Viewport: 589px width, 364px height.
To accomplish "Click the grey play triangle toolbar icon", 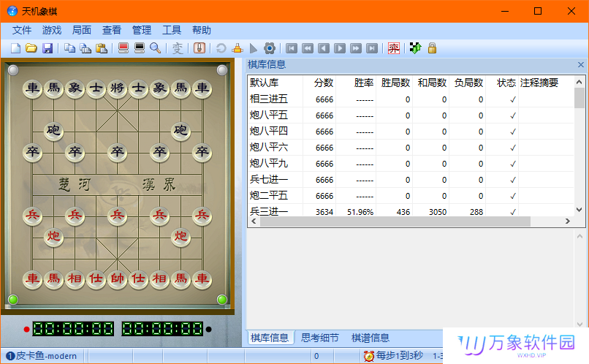I will tap(253, 48).
